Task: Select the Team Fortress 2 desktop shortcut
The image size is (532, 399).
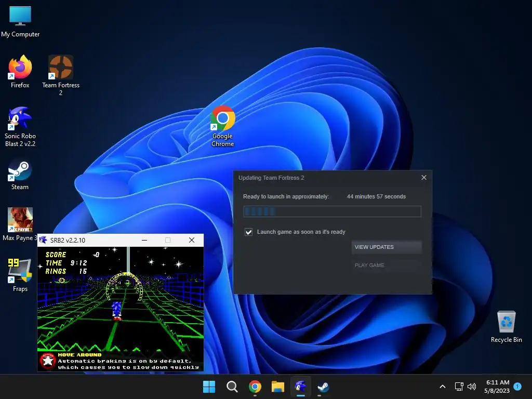Action: click(x=61, y=75)
